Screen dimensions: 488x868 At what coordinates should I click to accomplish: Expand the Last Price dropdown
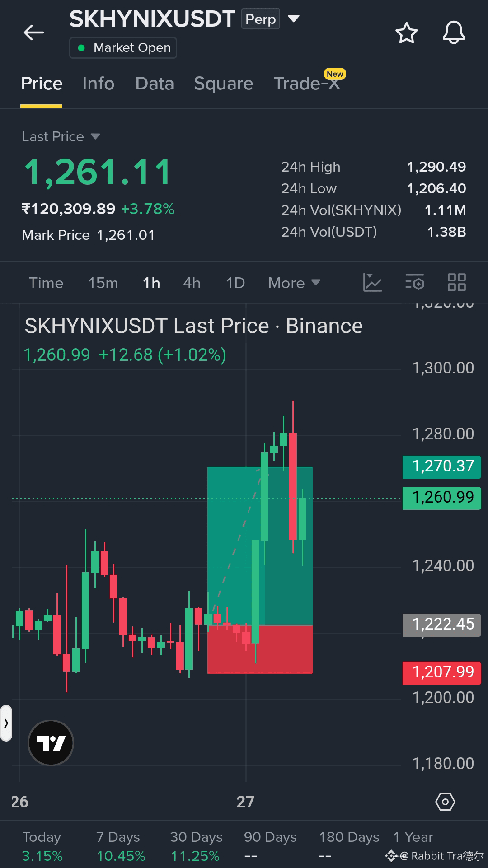(x=95, y=136)
